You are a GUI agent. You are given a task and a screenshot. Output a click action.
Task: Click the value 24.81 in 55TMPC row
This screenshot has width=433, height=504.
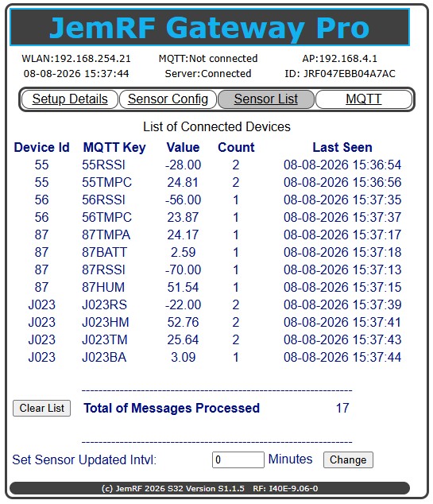pyautogui.click(x=183, y=182)
